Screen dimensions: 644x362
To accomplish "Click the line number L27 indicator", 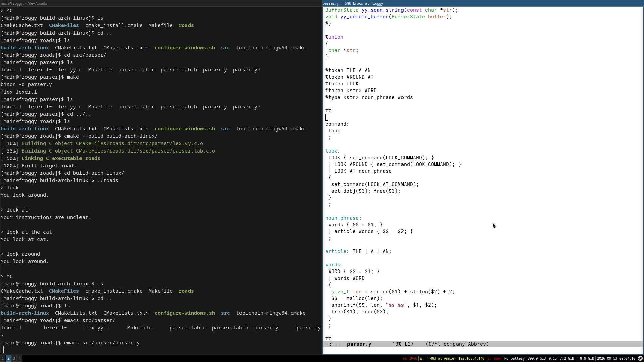I will [409, 344].
